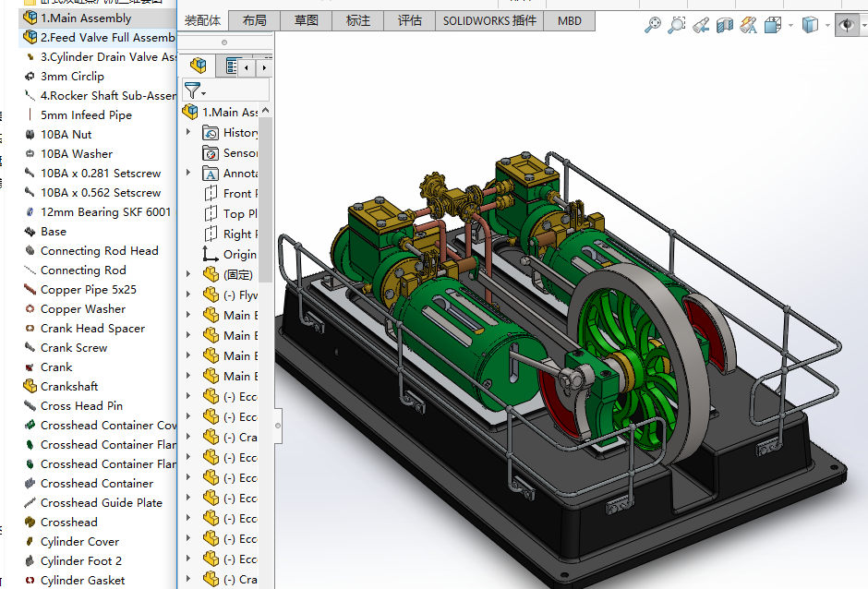The width and height of the screenshot is (868, 589).
Task: Switch to the PropertyManager tab icon
Action: tap(231, 66)
